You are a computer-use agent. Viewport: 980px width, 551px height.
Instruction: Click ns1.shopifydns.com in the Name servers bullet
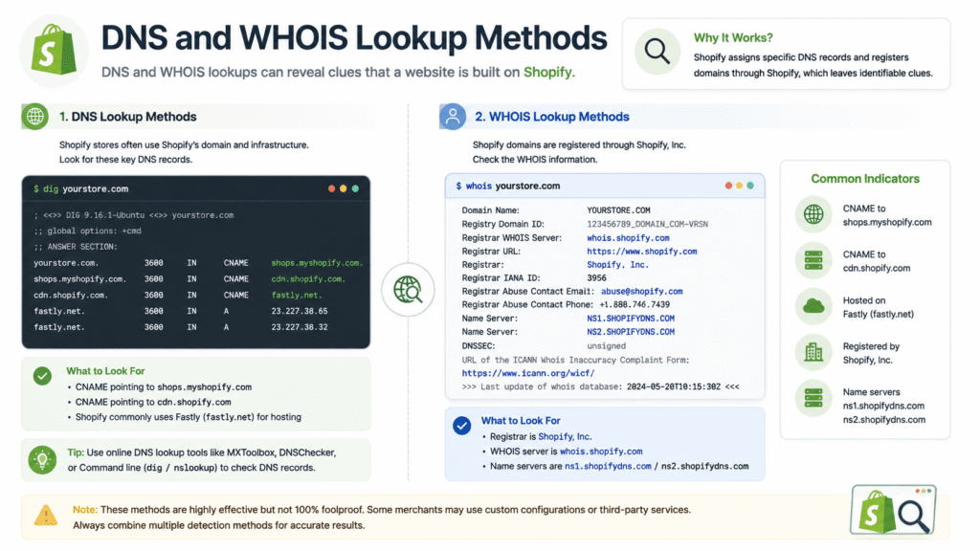pyautogui.click(x=608, y=466)
